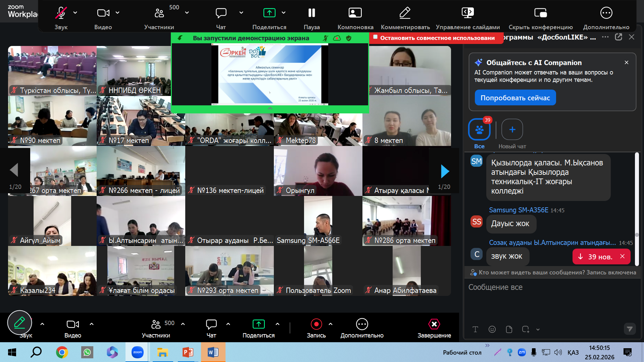
Task: Open the Samsung SM-A356E sender name link
Action: pyautogui.click(x=518, y=210)
